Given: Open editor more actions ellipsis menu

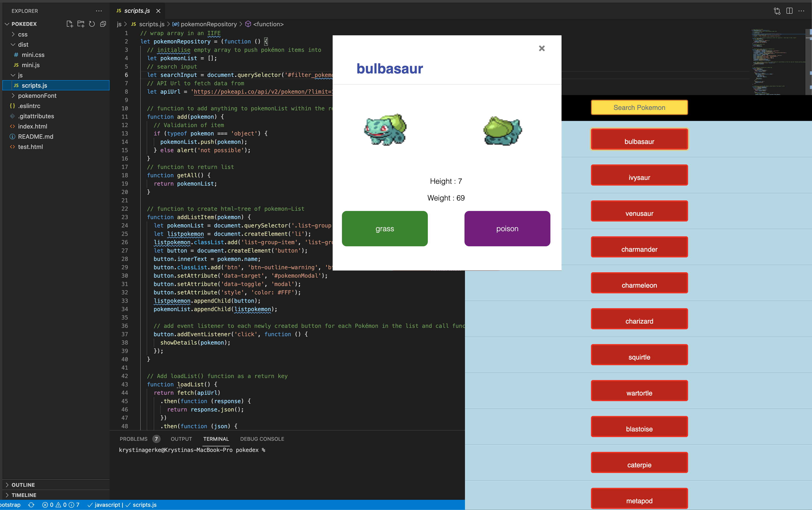Looking at the screenshot, I should (x=801, y=11).
